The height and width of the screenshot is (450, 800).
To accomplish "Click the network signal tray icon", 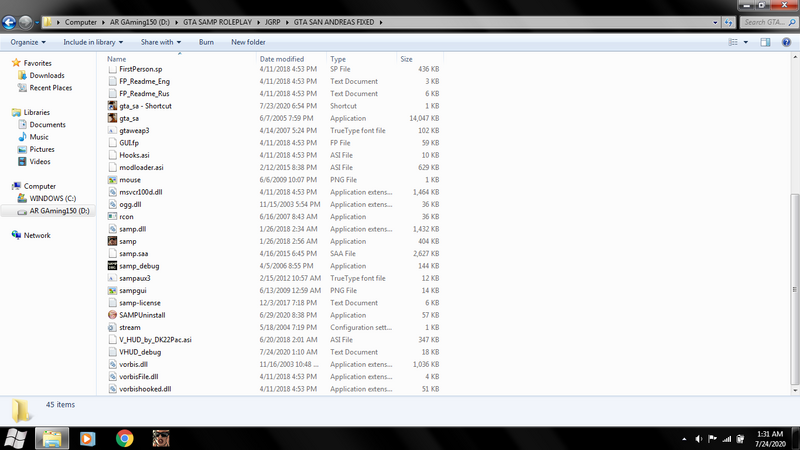I will [727, 439].
